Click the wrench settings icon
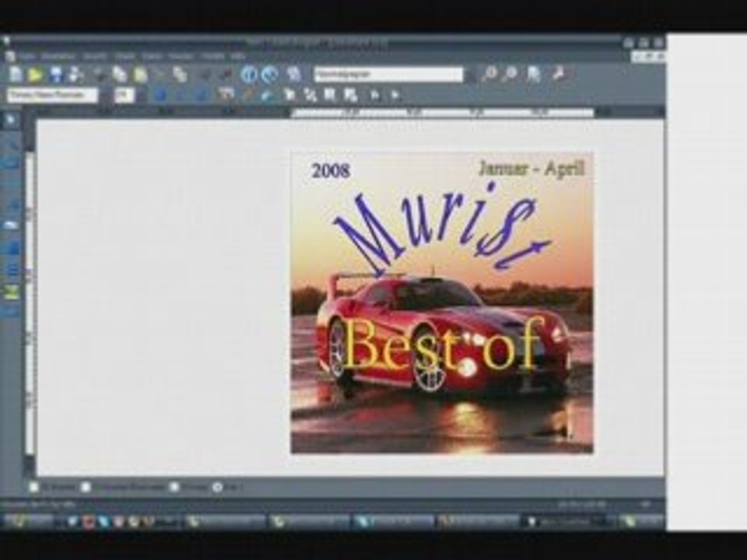The height and width of the screenshot is (560, 747). click(x=557, y=73)
